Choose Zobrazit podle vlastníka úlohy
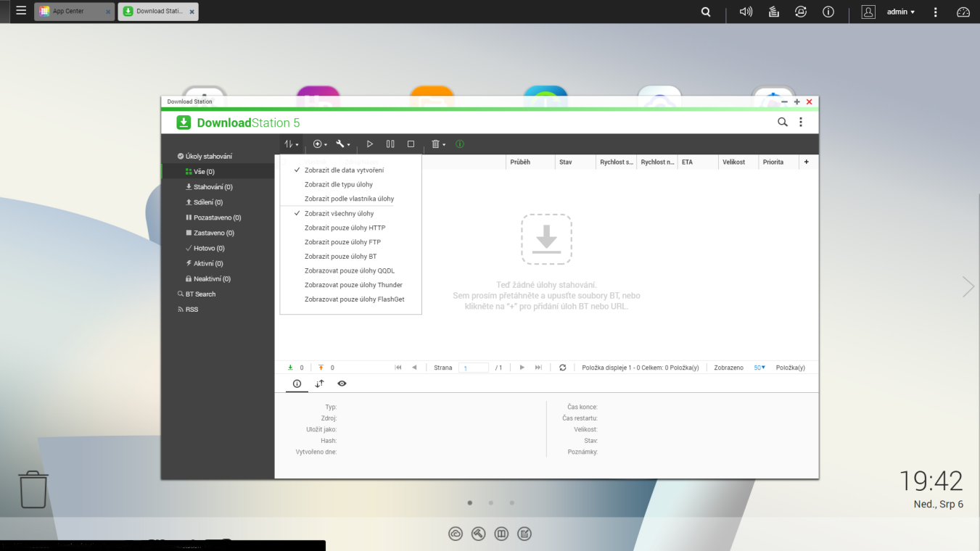Viewport: 980px width, 551px height. 350,199
